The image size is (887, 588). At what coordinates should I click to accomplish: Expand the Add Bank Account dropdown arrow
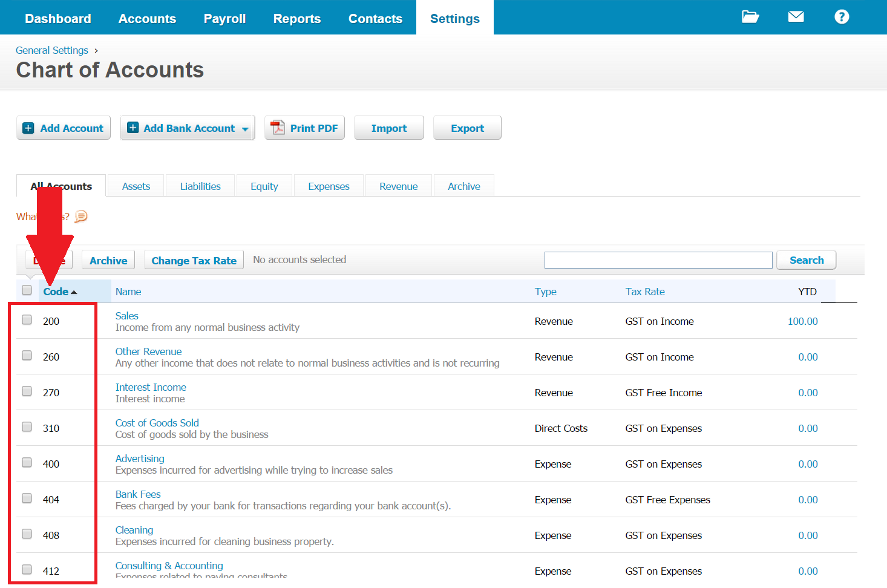245,129
